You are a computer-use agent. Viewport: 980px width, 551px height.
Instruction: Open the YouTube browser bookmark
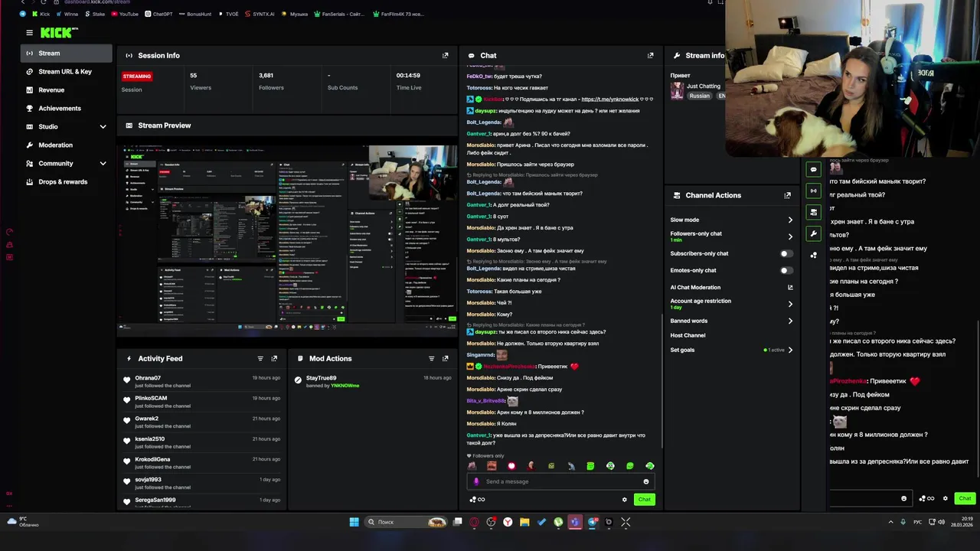tap(125, 14)
